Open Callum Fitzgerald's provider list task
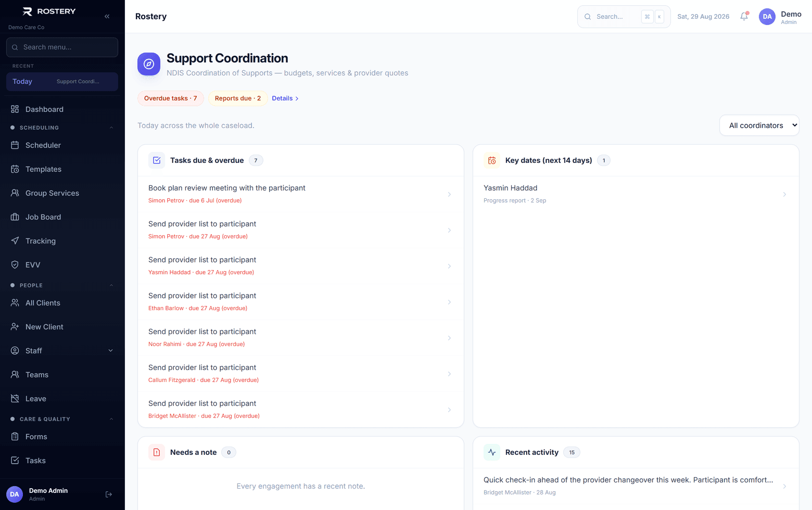The height and width of the screenshot is (510, 812). click(x=300, y=374)
